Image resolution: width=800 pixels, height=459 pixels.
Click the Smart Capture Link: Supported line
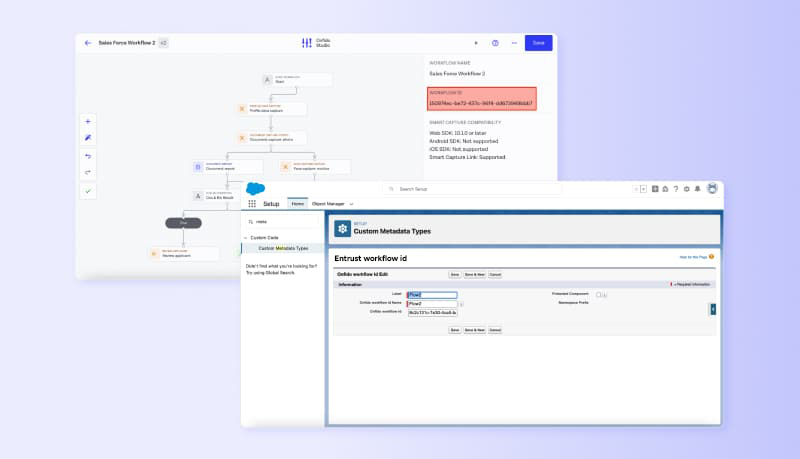(467, 157)
